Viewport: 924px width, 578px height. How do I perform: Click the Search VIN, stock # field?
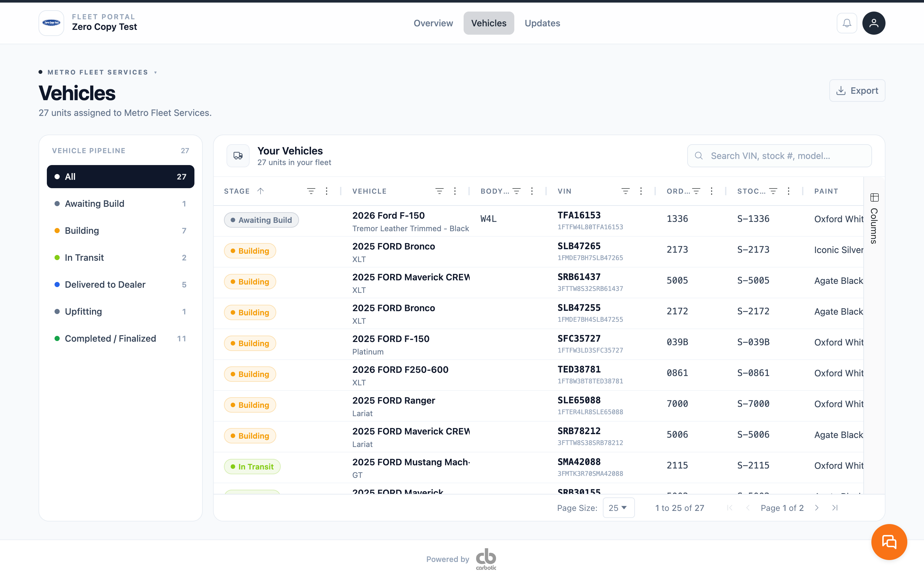click(779, 156)
